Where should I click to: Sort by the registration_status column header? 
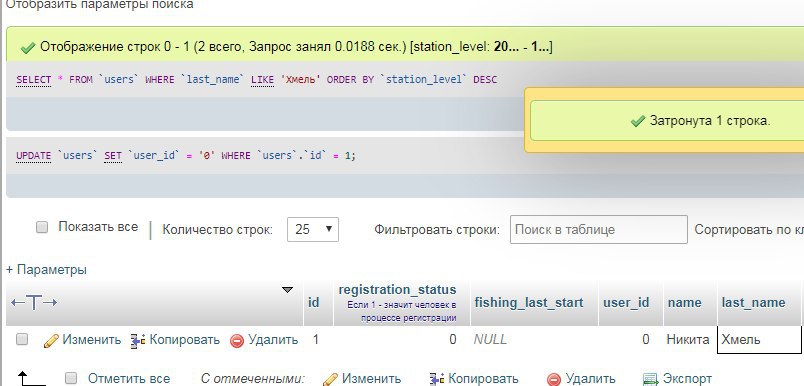coord(397,289)
